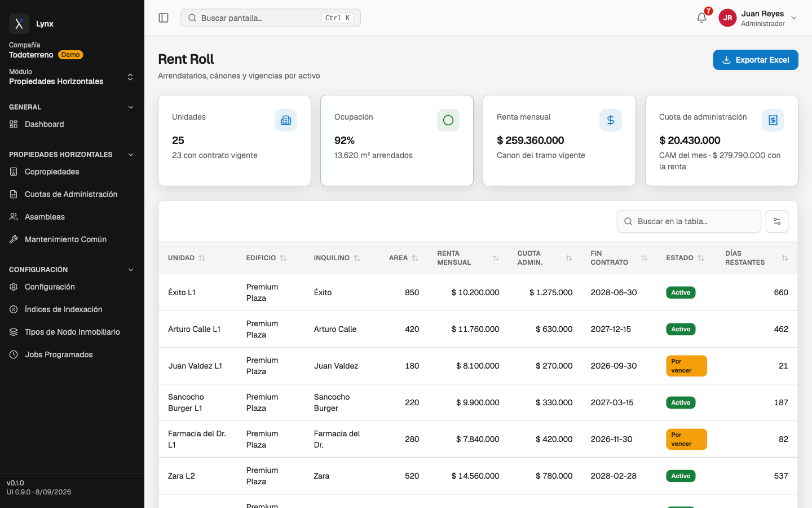Image resolution: width=812 pixels, height=508 pixels.
Task: Focus the Buscar pantalla search field
Action: [x=271, y=18]
